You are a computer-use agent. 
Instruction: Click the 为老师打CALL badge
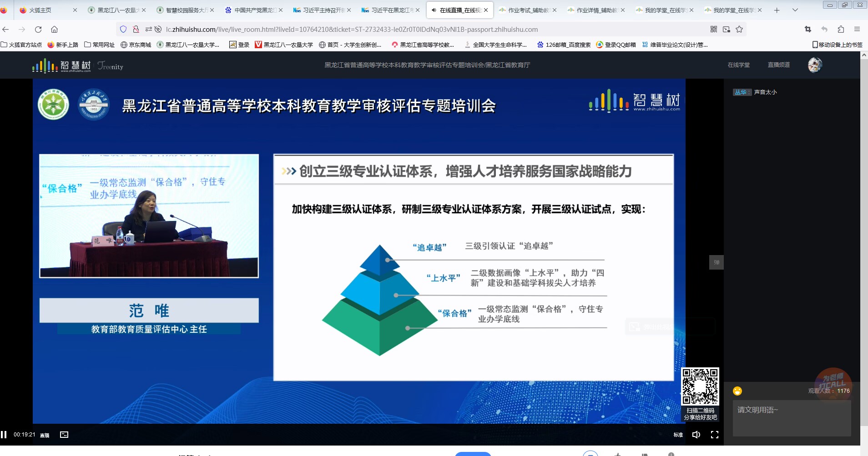tap(833, 382)
